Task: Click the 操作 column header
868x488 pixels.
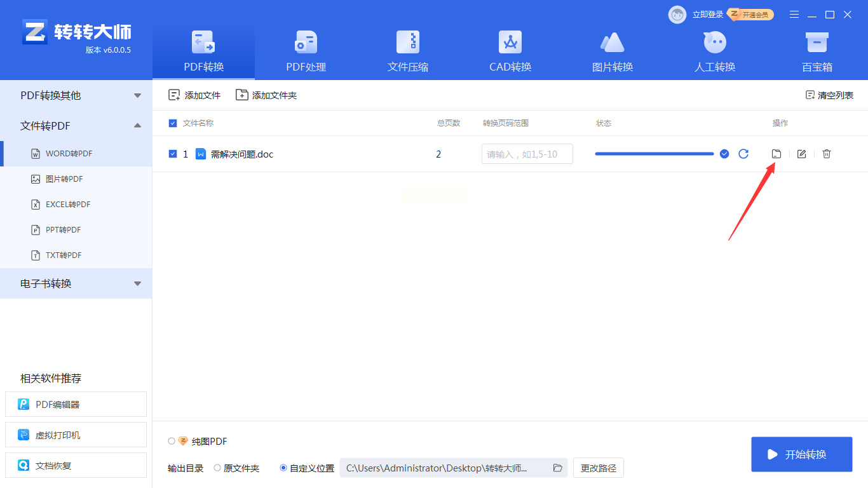Action: 780,123
